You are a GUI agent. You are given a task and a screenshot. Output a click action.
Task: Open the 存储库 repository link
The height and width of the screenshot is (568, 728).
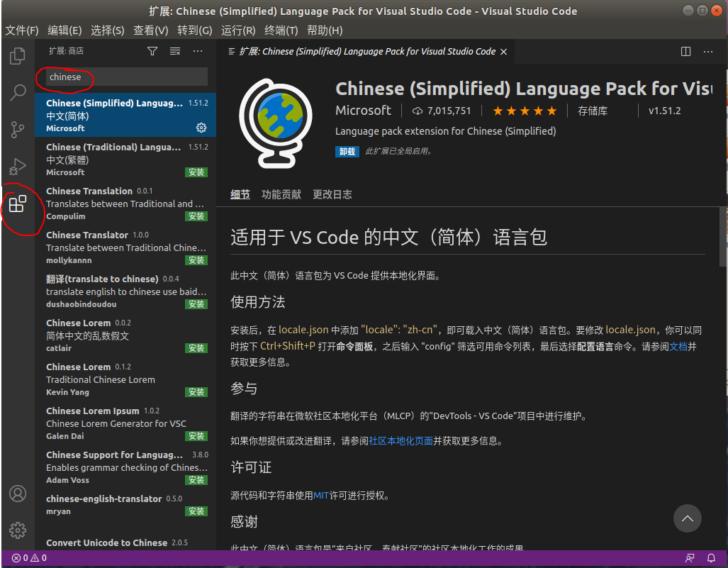point(593,111)
